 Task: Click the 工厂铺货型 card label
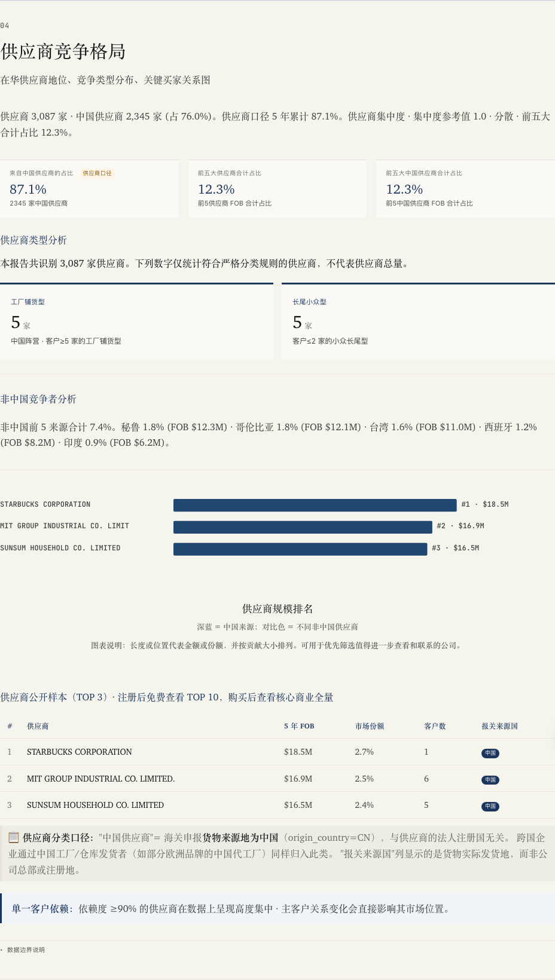[x=28, y=302]
